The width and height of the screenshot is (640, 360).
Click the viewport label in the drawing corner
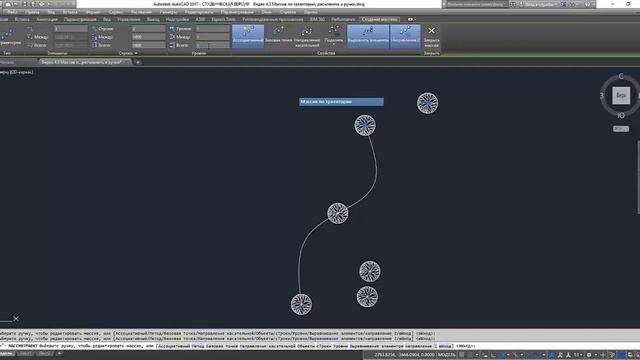click(x=16, y=72)
